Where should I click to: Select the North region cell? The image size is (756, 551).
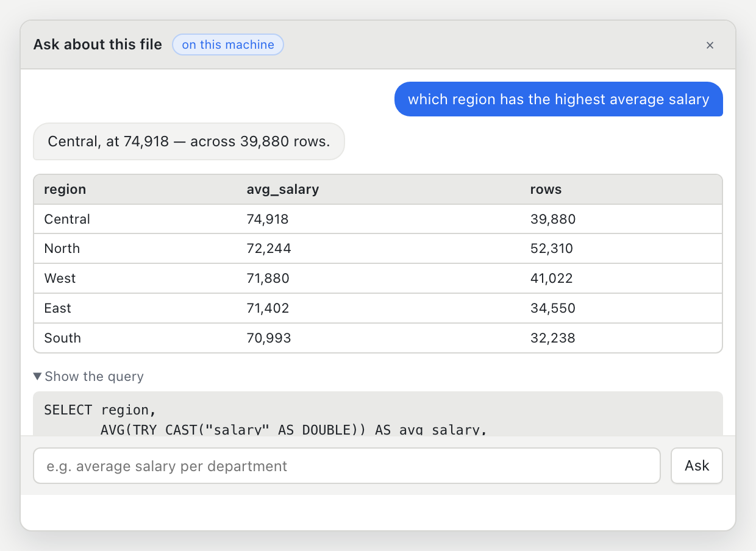tap(135, 249)
